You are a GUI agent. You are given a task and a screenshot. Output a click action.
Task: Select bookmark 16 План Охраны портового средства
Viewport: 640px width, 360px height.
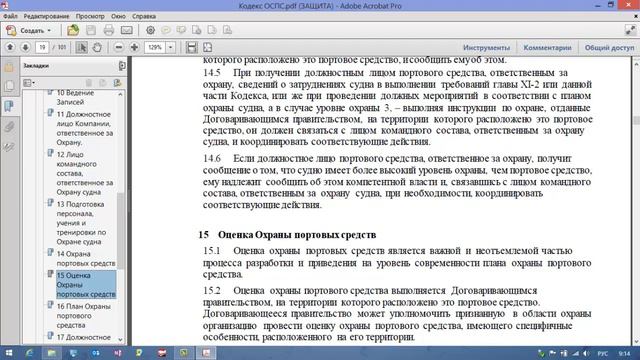tap(83, 316)
